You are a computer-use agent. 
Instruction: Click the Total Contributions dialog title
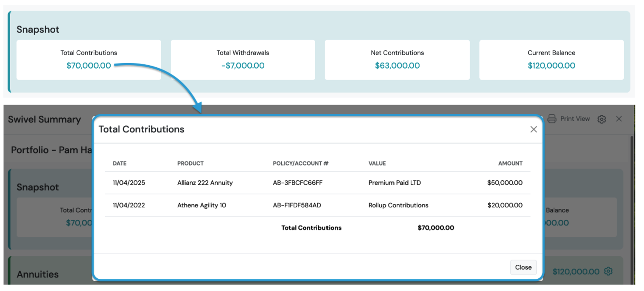(142, 130)
